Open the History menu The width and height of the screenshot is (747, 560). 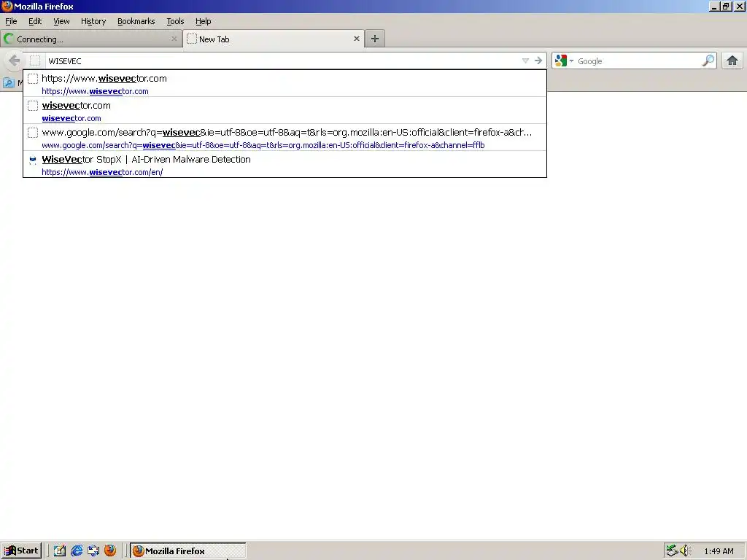click(x=93, y=21)
